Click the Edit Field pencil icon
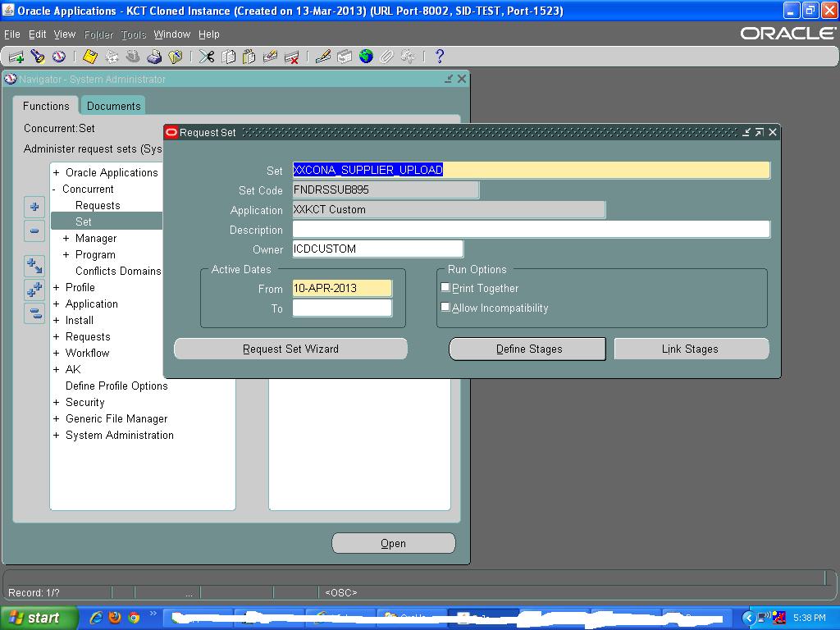The width and height of the screenshot is (840, 630). point(323,57)
